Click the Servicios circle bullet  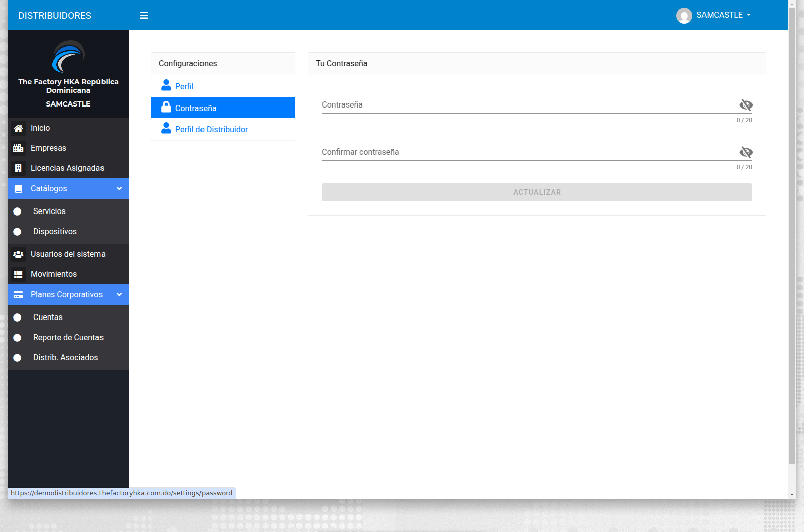pyautogui.click(x=17, y=211)
